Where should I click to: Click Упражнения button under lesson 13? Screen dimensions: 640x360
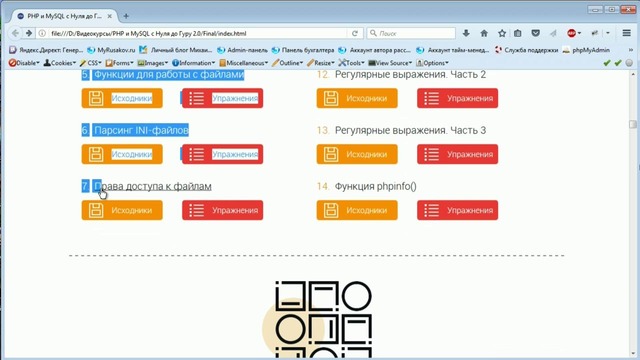coord(458,154)
